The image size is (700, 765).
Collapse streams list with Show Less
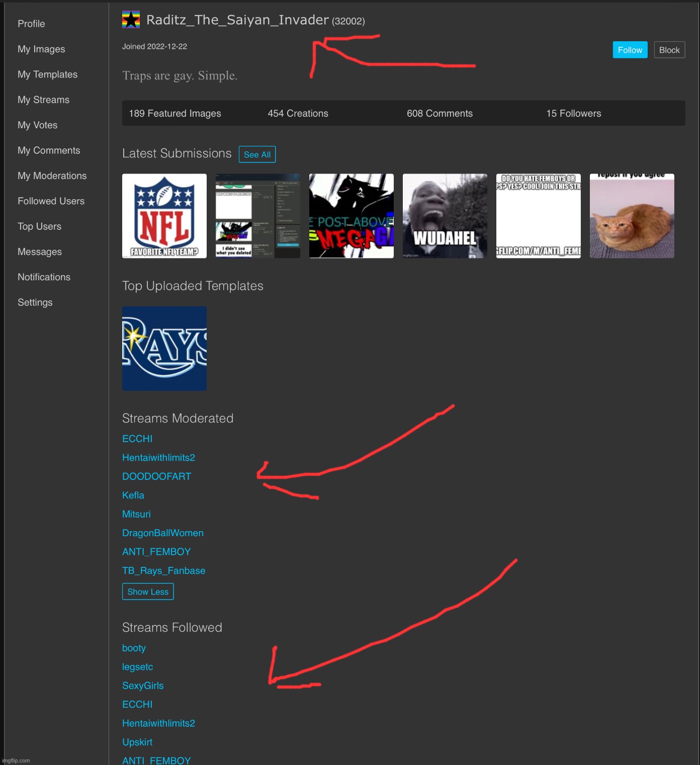[148, 591]
